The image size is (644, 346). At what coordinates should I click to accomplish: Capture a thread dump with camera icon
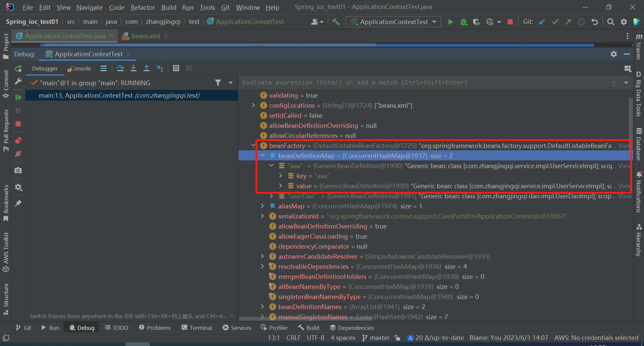(x=18, y=170)
